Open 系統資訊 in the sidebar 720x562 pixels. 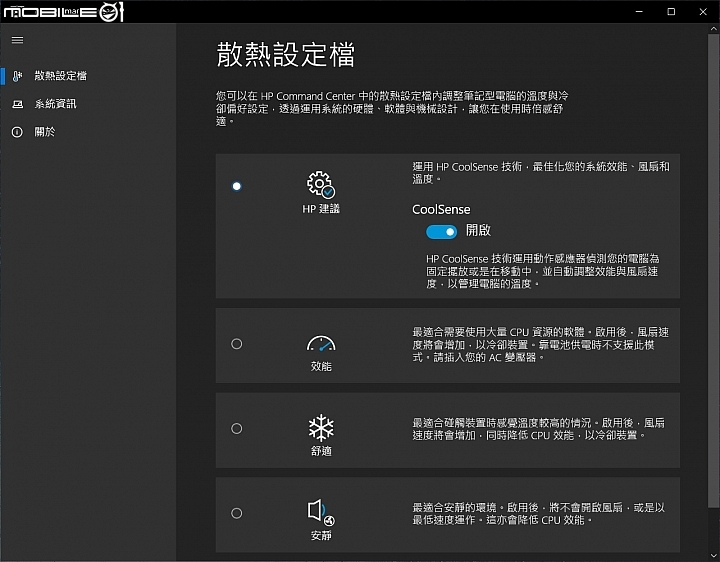tap(88, 104)
